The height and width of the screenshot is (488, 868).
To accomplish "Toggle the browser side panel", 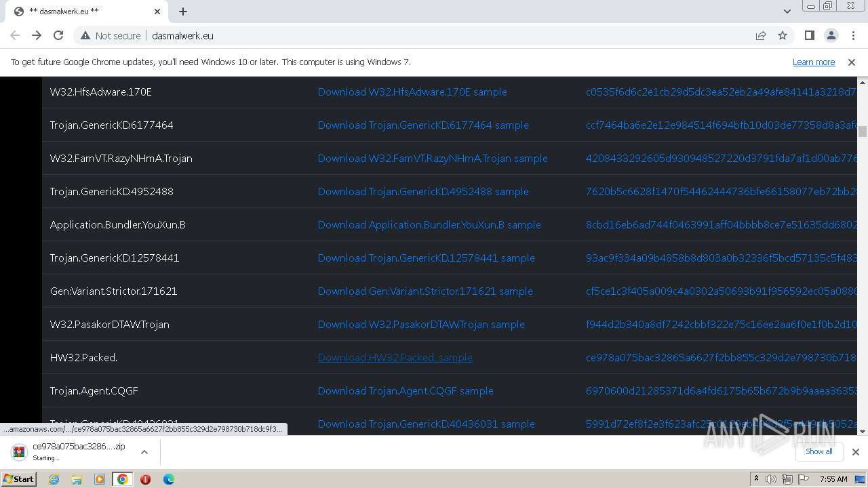I will [x=809, y=35].
